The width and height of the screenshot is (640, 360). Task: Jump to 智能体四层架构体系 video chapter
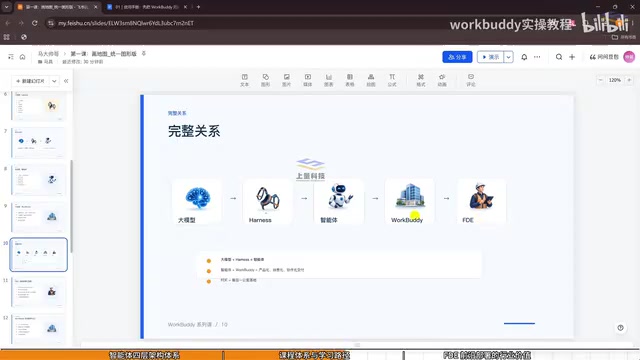pos(144,355)
